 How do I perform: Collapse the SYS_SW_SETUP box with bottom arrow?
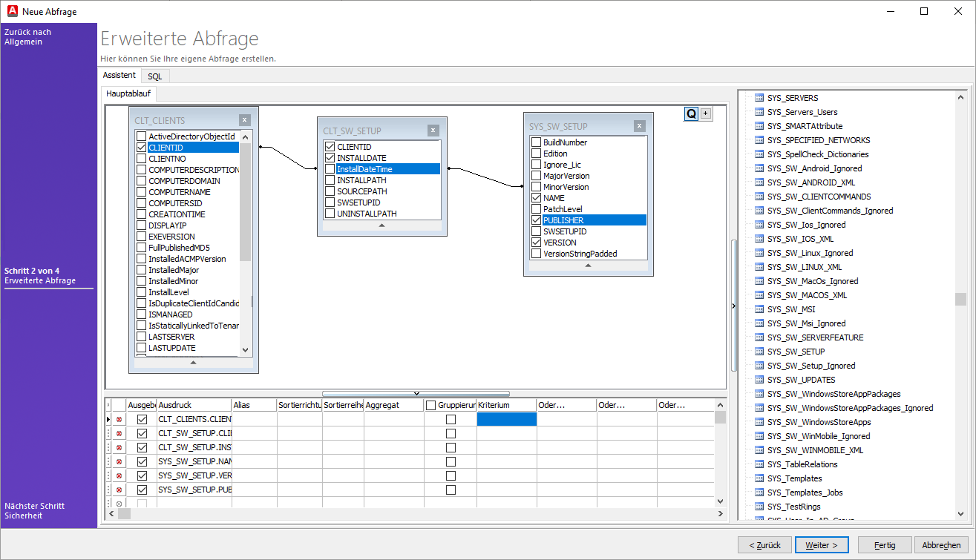click(x=588, y=265)
